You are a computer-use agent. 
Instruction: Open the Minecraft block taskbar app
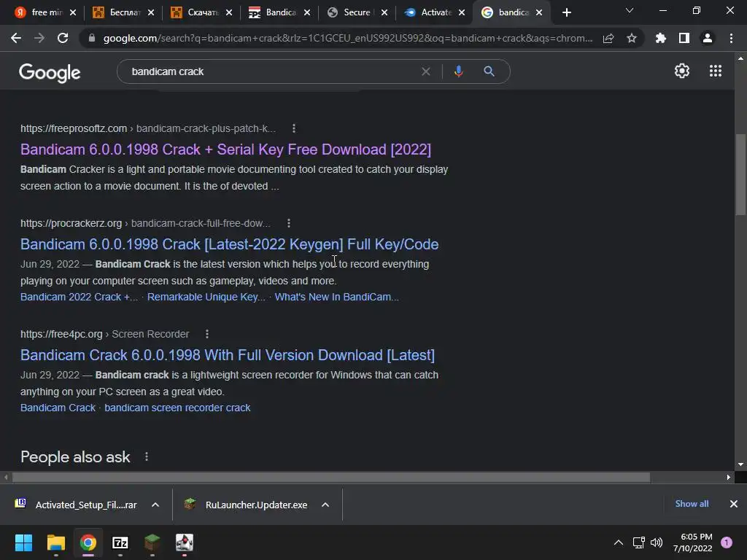(x=152, y=542)
